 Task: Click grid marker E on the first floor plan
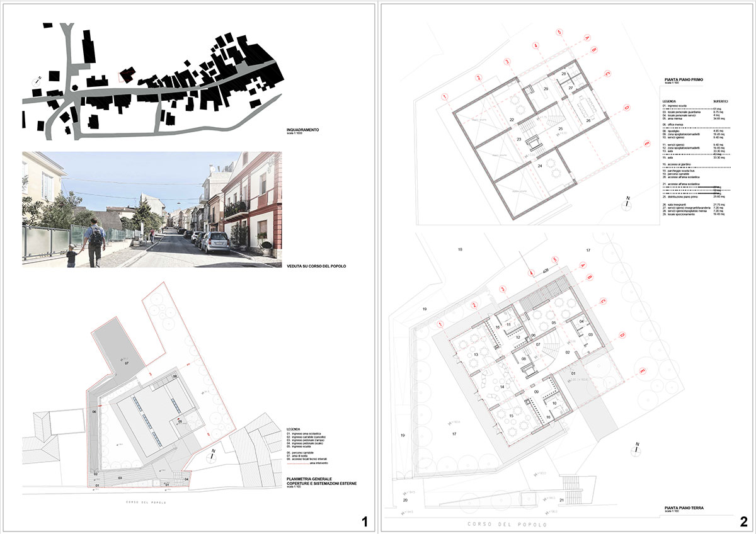648,143
